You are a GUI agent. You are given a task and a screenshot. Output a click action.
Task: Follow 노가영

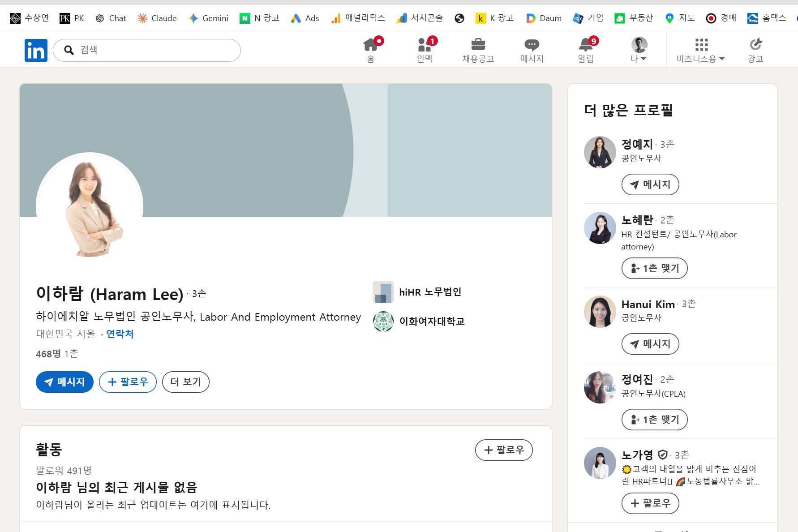coord(650,503)
